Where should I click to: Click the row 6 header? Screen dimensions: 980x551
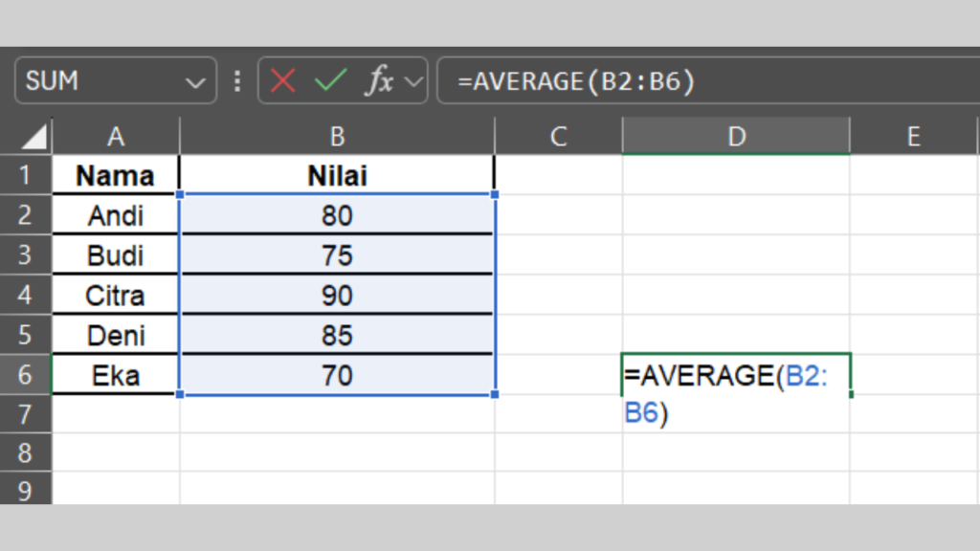pyautogui.click(x=26, y=374)
